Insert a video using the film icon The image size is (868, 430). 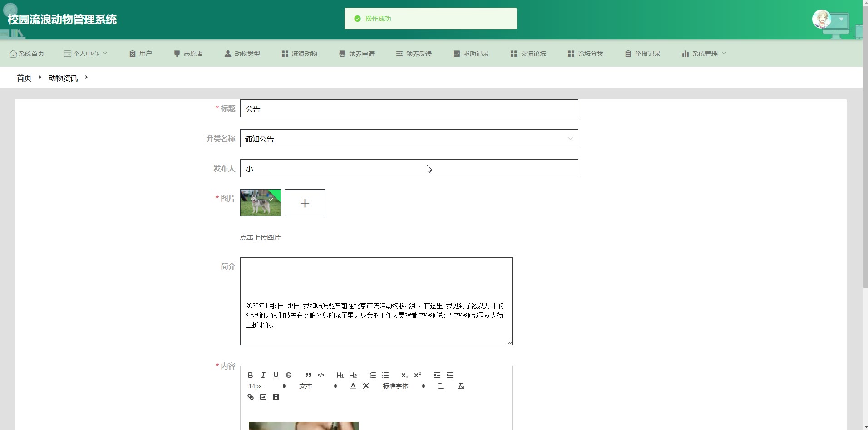(276, 397)
